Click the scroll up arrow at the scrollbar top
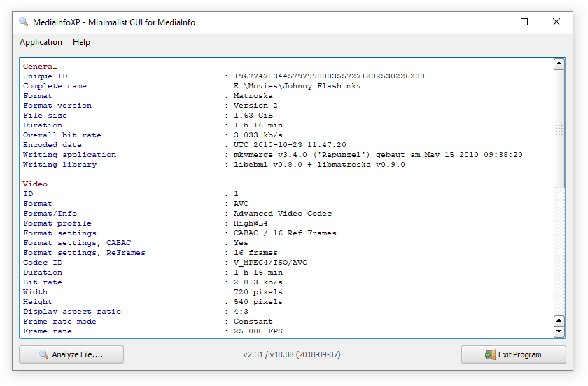 tap(559, 64)
